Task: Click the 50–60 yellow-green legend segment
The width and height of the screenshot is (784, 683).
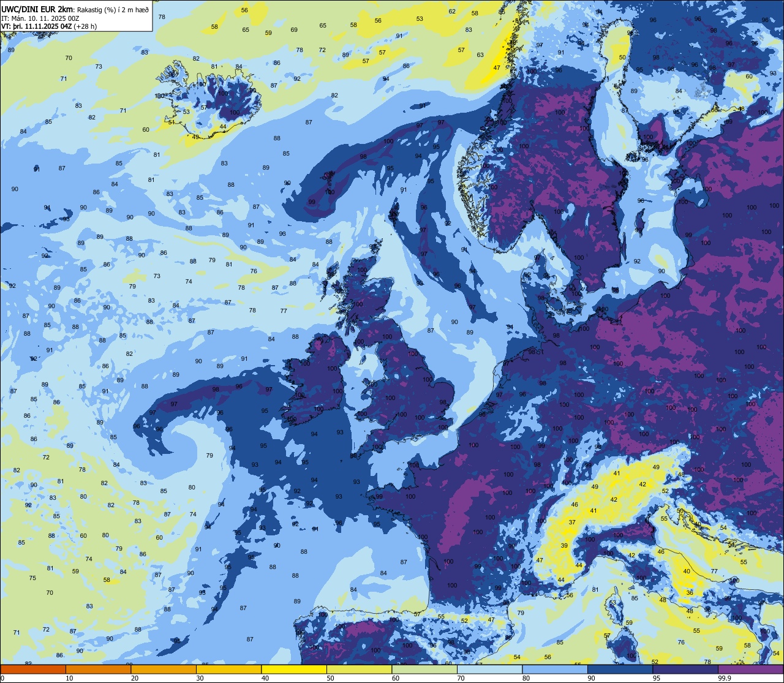Action: [360, 669]
